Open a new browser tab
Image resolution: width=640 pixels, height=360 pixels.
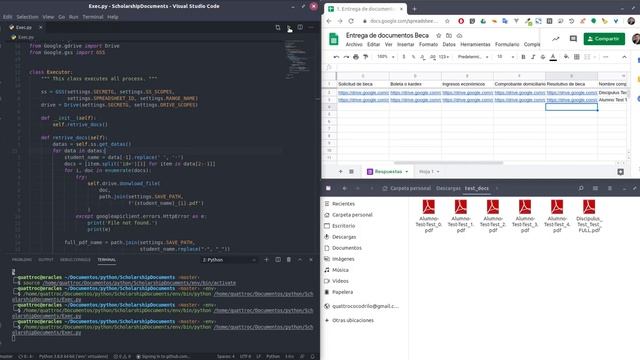414,9
